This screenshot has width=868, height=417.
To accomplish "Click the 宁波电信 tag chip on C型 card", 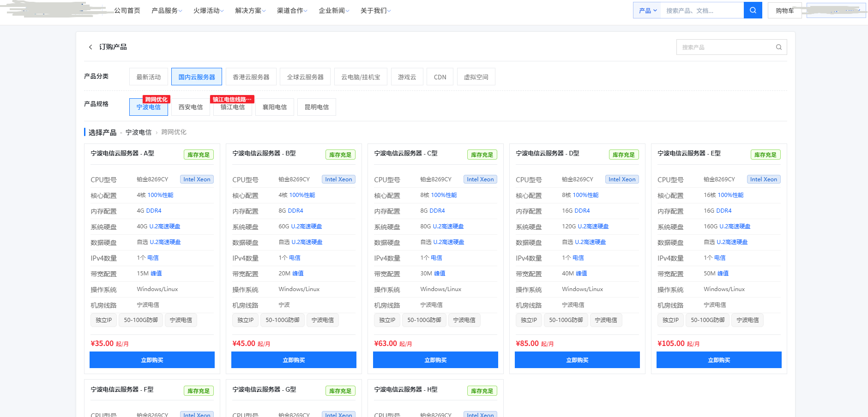I will coord(464,320).
